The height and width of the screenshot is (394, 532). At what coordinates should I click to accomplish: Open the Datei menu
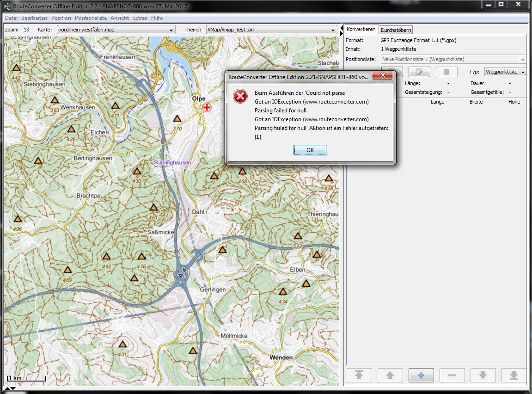pyautogui.click(x=11, y=18)
